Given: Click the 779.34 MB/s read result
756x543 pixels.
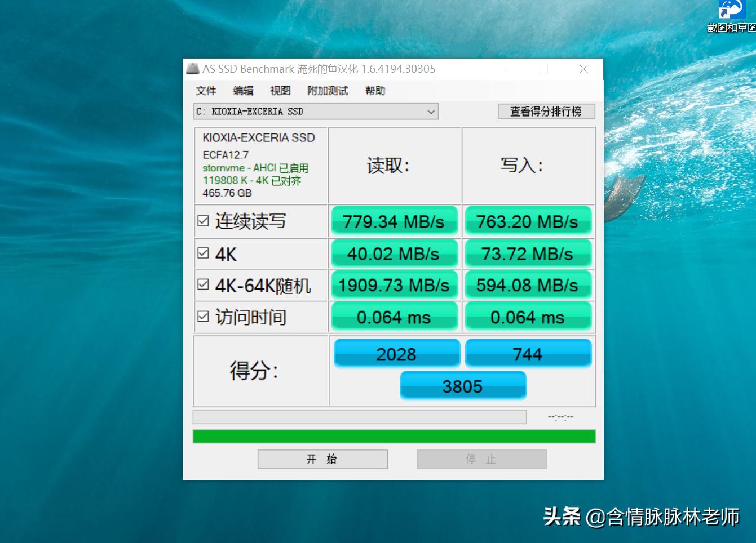Looking at the screenshot, I should click(x=394, y=221).
